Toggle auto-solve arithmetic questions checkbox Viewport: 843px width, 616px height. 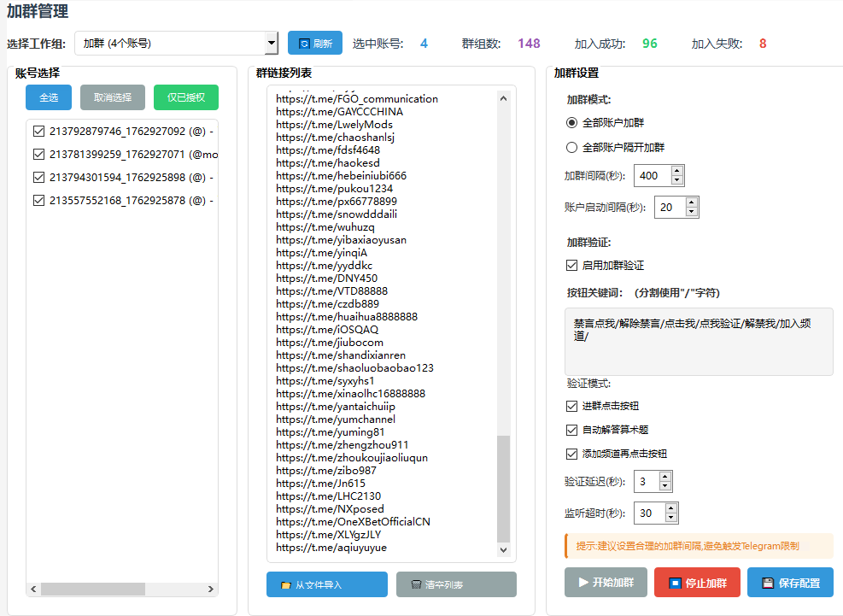[x=572, y=430]
